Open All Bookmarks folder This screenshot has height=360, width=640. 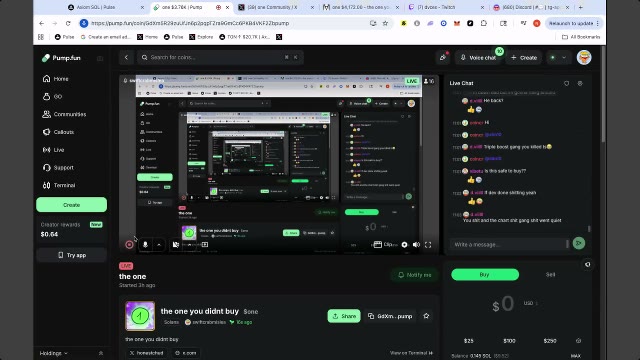[581, 37]
